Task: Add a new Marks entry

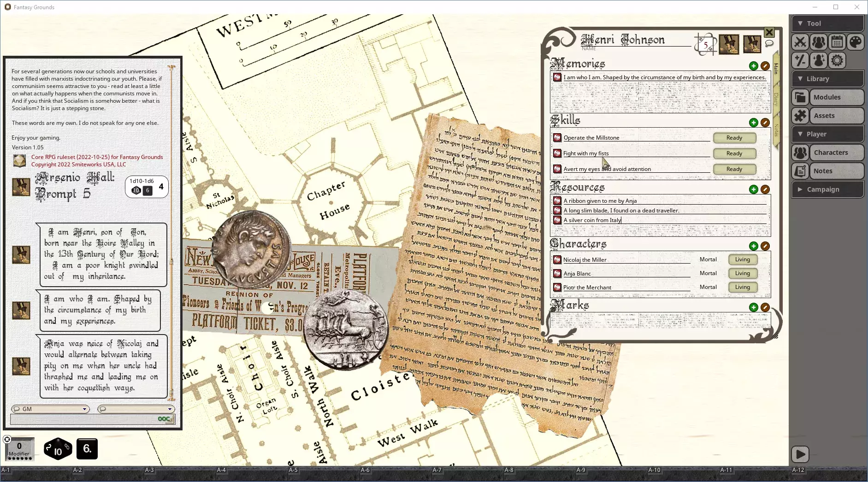Action: click(x=754, y=307)
